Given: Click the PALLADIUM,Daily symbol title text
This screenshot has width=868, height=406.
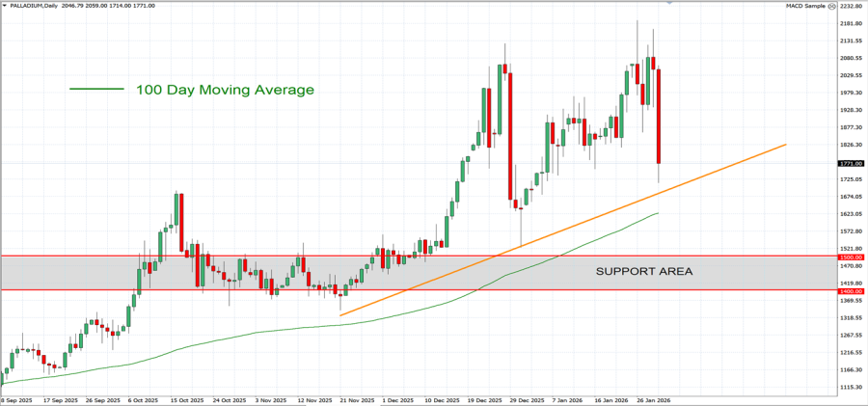Looking at the screenshot, I should click(x=34, y=6).
